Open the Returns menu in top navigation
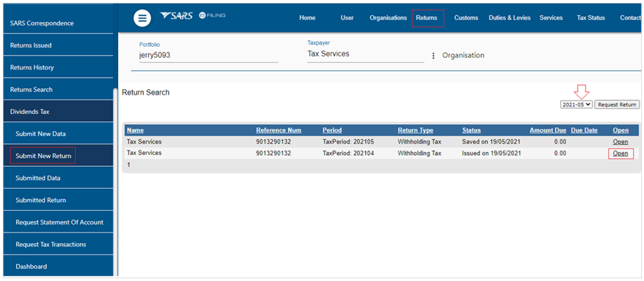This screenshot has width=644, height=281. (427, 18)
